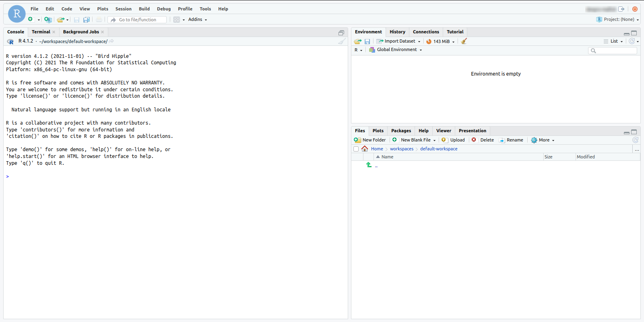Viewport: 644px width, 322px height.
Task: Toggle the select all files checkbox
Action: tap(356, 149)
